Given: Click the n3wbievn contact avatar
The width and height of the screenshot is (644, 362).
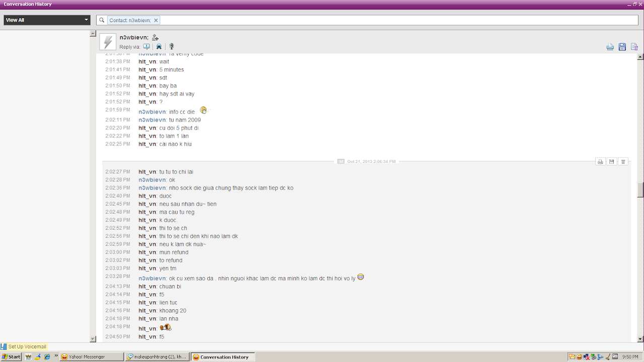Looking at the screenshot, I should pyautogui.click(x=108, y=42).
